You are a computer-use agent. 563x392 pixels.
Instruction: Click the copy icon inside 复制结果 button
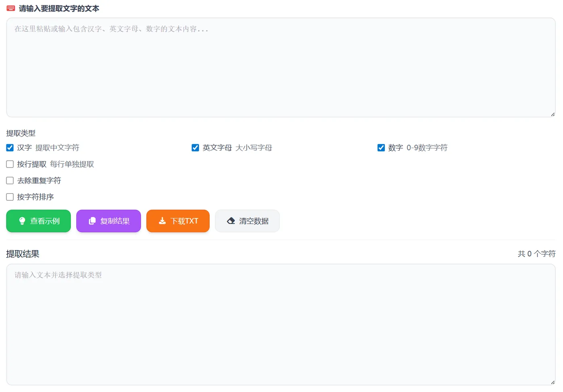click(x=92, y=221)
